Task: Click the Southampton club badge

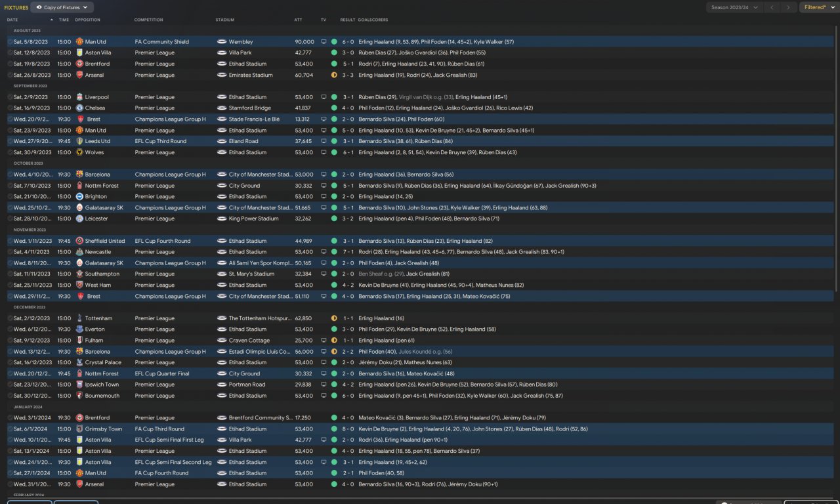Action: click(79, 274)
